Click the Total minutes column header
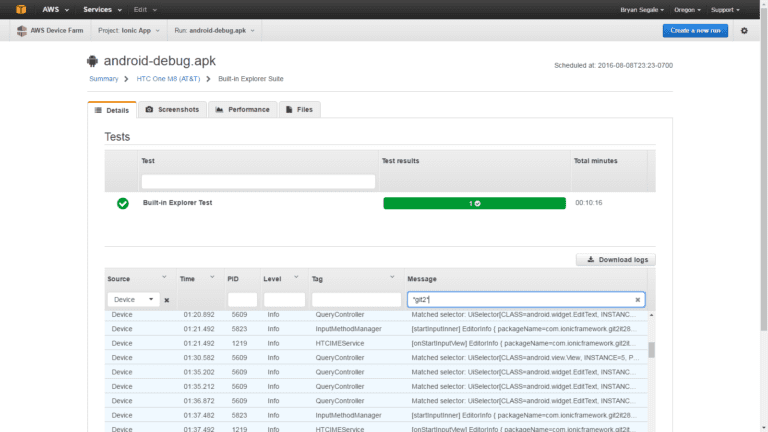768x432 pixels. coord(596,161)
